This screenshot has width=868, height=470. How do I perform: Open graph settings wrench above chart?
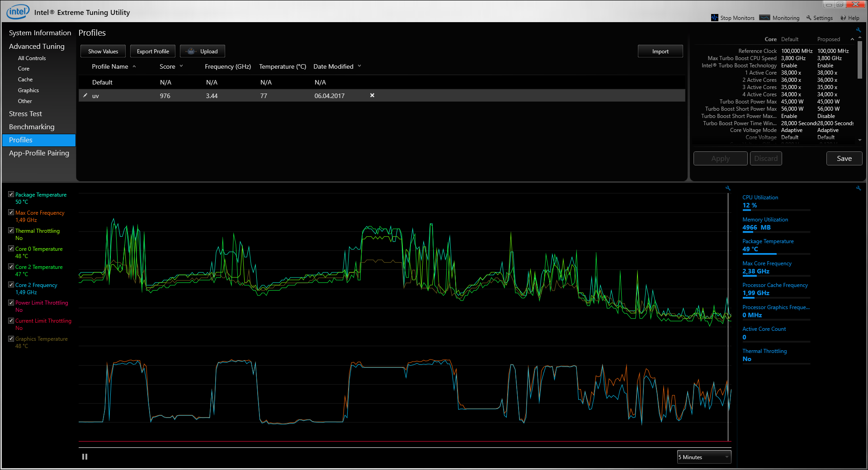click(x=728, y=188)
